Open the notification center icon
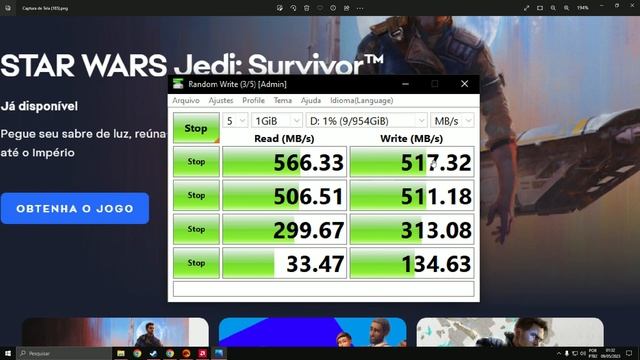This screenshot has height=360, width=640. click(629, 353)
